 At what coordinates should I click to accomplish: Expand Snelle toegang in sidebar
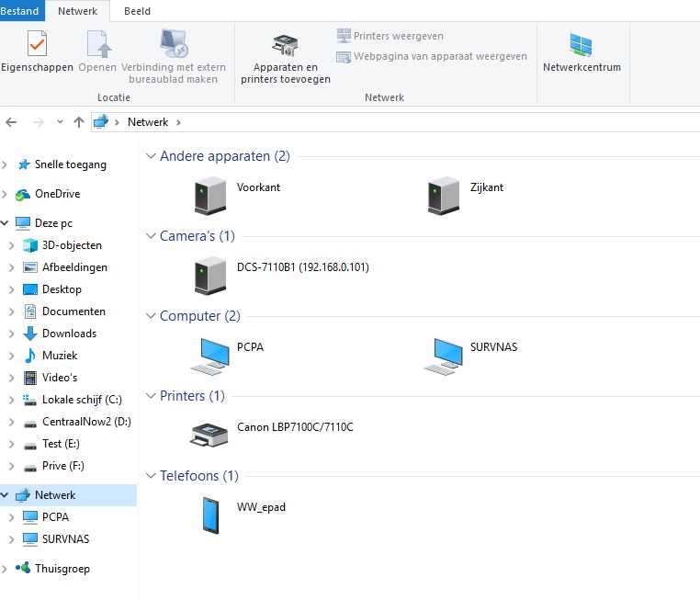pos(5,164)
